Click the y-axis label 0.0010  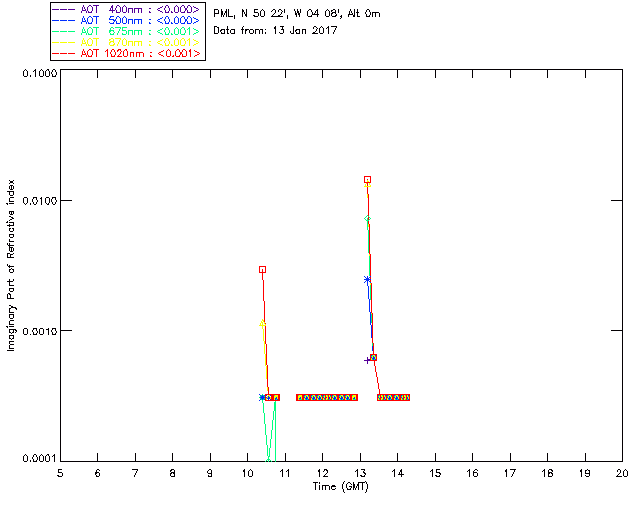tap(39, 331)
